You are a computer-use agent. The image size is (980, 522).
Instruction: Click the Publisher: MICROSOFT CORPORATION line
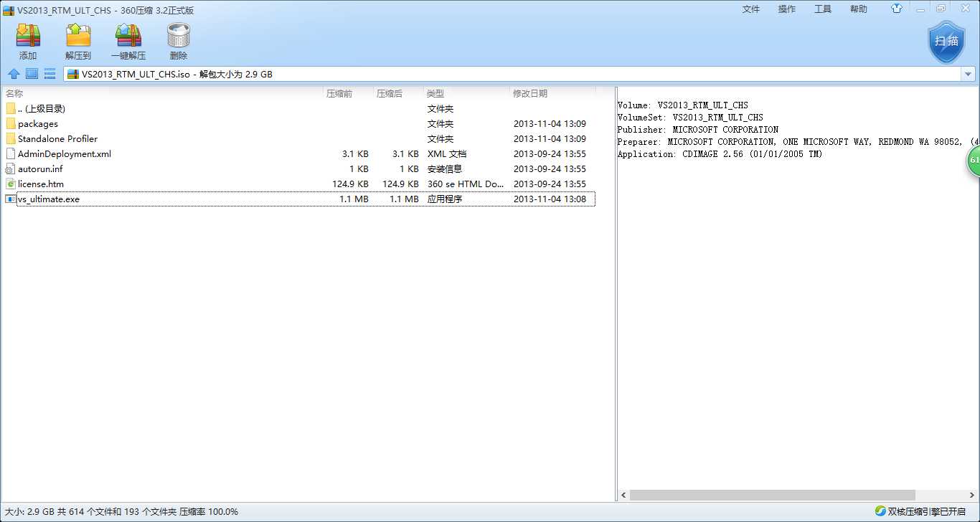(x=697, y=130)
